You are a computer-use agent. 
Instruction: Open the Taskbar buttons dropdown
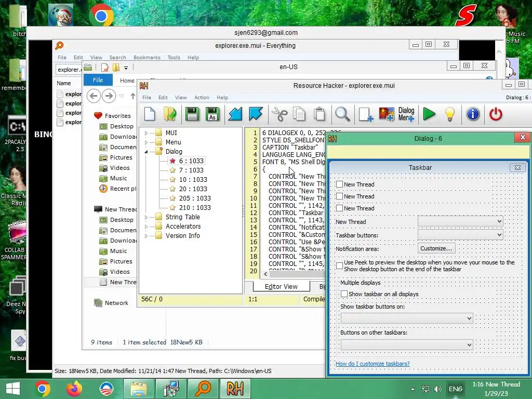tap(460, 234)
